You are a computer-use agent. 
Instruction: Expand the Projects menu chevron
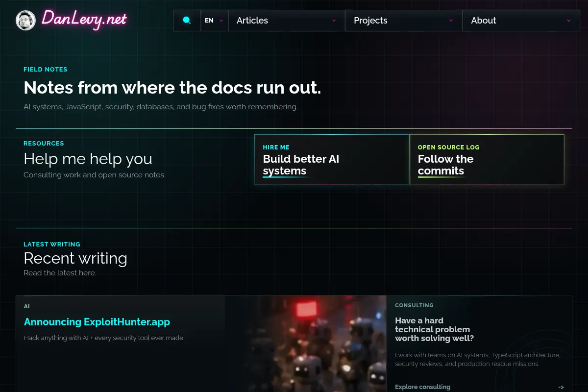451,21
